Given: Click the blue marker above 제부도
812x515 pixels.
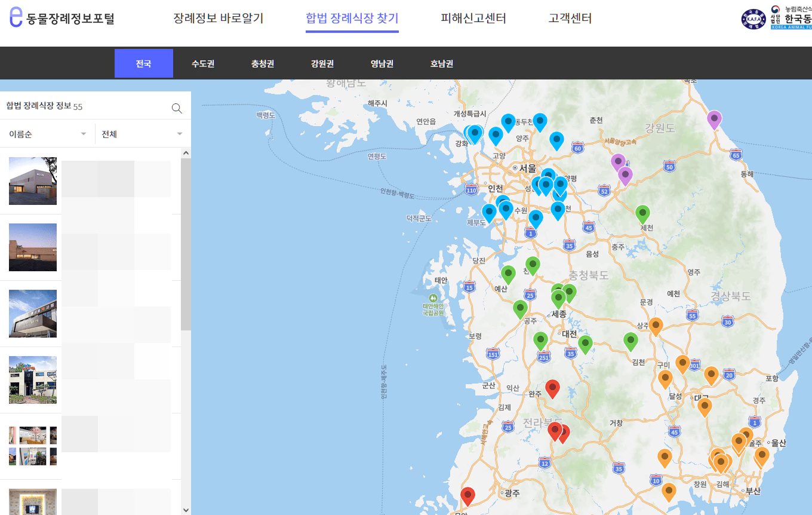Looking at the screenshot, I should (489, 214).
